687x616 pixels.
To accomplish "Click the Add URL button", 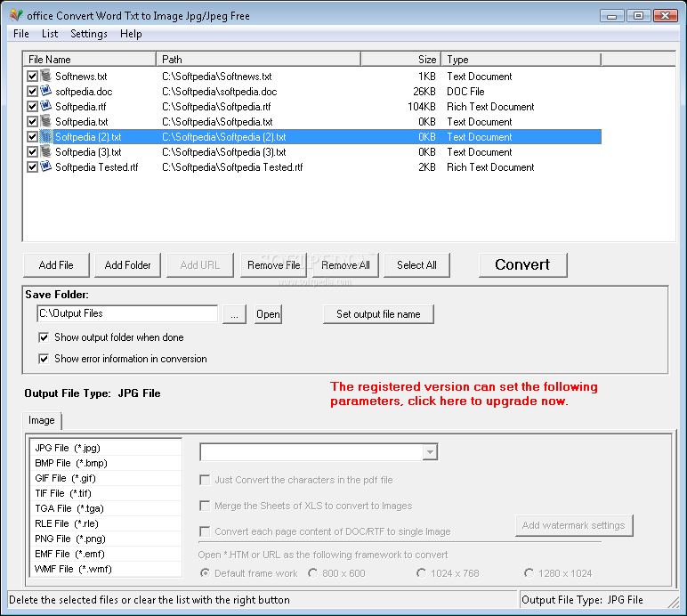I will 200,265.
